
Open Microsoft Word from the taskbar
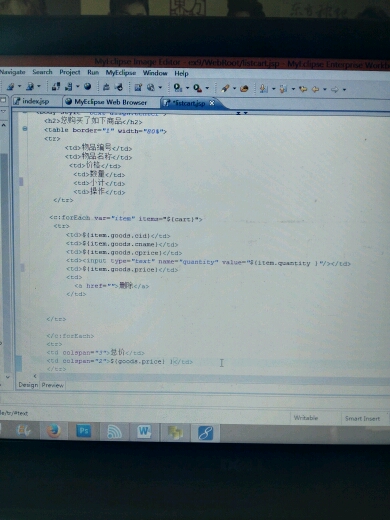point(144,432)
